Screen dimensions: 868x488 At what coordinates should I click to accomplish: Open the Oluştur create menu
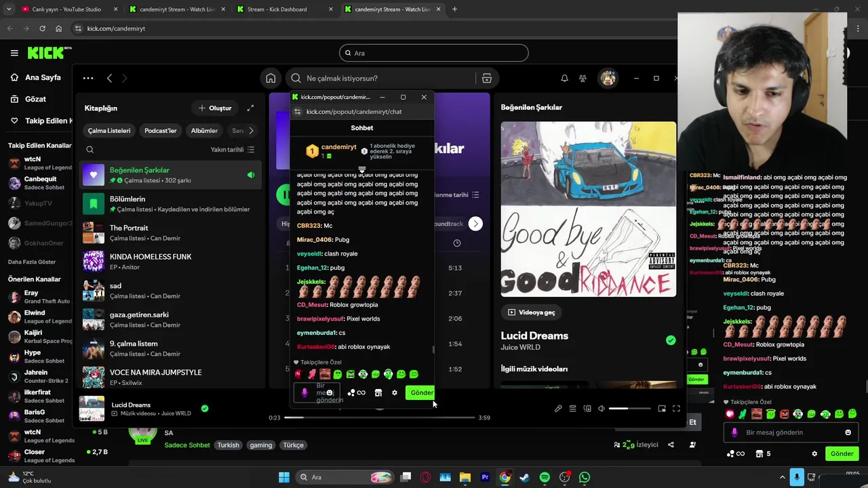pos(215,108)
